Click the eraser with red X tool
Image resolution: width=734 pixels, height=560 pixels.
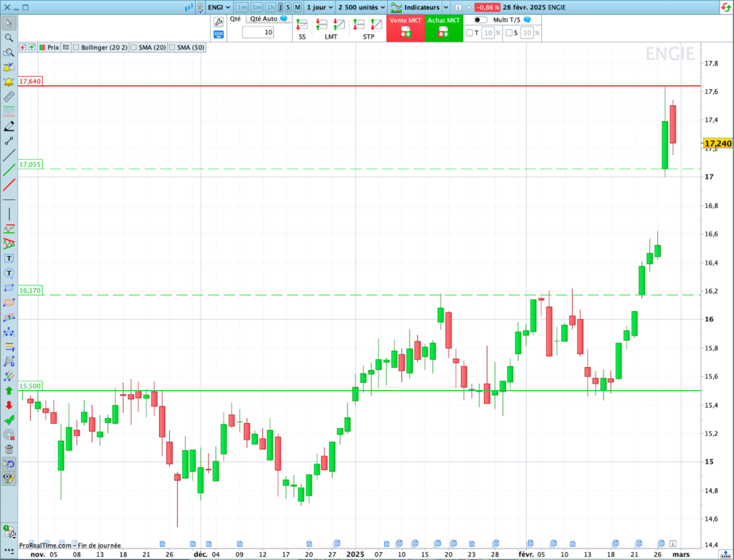tap(9, 435)
